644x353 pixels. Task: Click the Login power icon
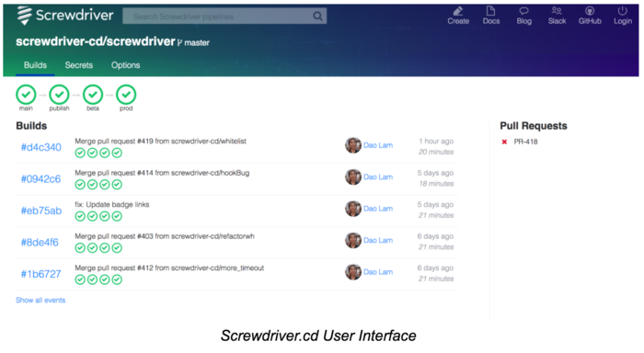(x=623, y=11)
